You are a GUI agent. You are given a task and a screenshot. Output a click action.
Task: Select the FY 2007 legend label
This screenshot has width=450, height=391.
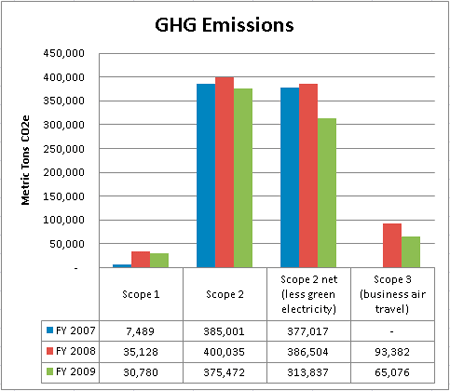pos(76,331)
